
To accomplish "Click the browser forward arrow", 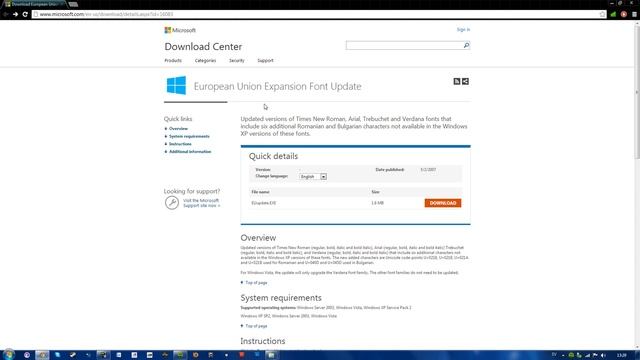I will pos(15,14).
